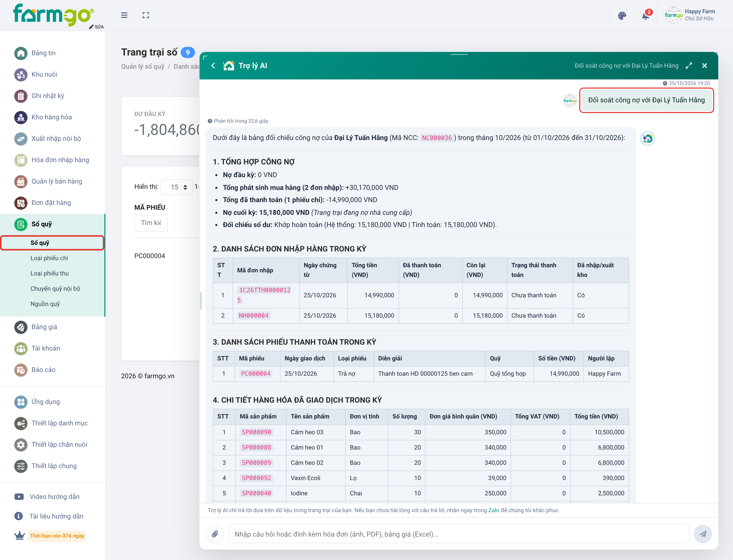Open the notifications bell
733x560 pixels.
[646, 15]
